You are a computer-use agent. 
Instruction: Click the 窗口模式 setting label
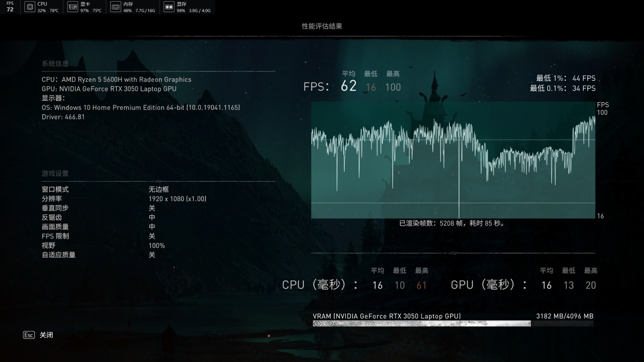(55, 189)
